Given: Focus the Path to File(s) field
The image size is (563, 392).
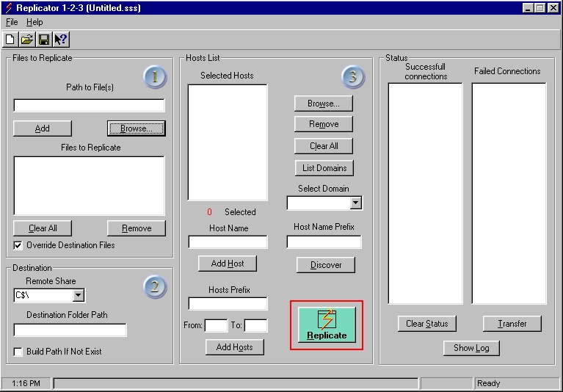Looking at the screenshot, I should (x=89, y=106).
